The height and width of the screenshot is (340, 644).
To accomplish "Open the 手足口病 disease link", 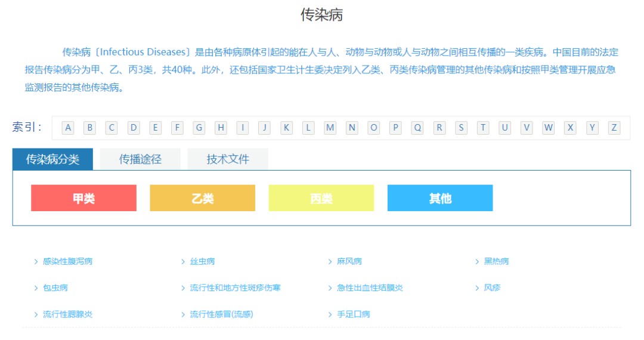I will pos(354,314).
